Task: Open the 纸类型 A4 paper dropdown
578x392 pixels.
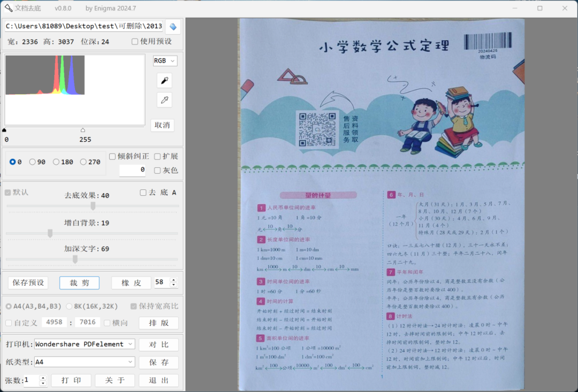Action: [x=131, y=362]
